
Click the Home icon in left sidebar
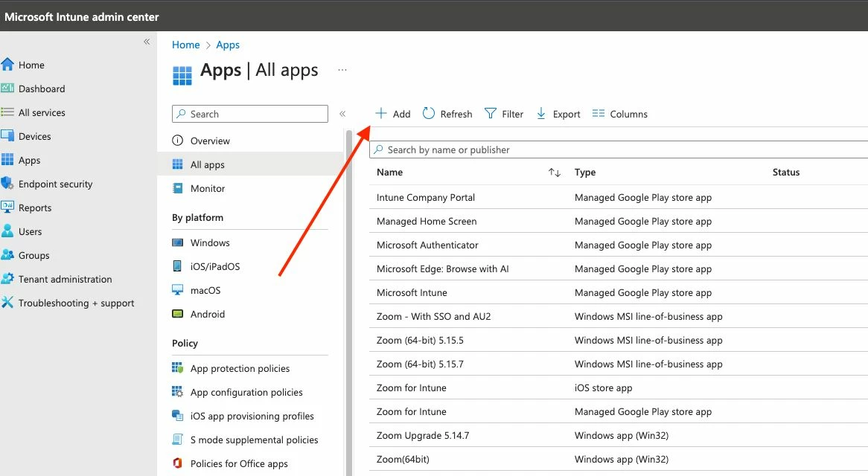coord(7,65)
